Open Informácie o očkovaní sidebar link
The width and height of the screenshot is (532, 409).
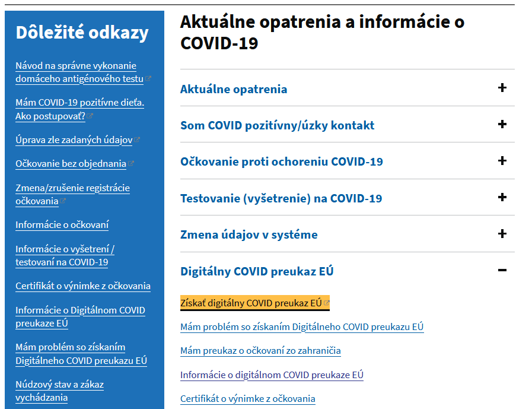(x=62, y=224)
